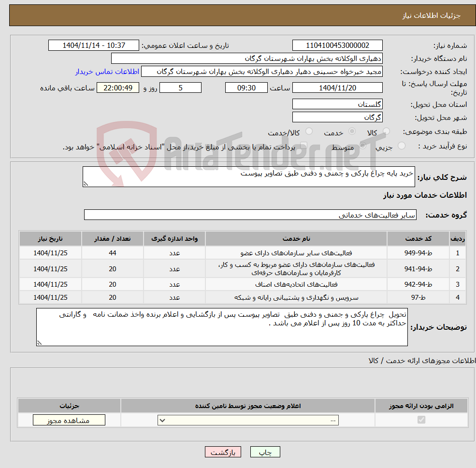Grab the buyer notes resize handle
The width and height of the screenshot is (476, 468).
(39, 343)
